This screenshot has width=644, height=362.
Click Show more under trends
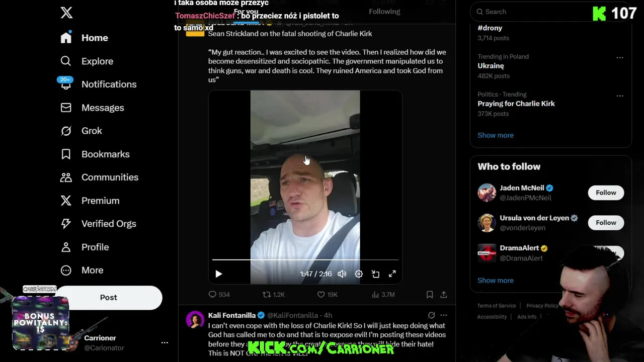496,135
